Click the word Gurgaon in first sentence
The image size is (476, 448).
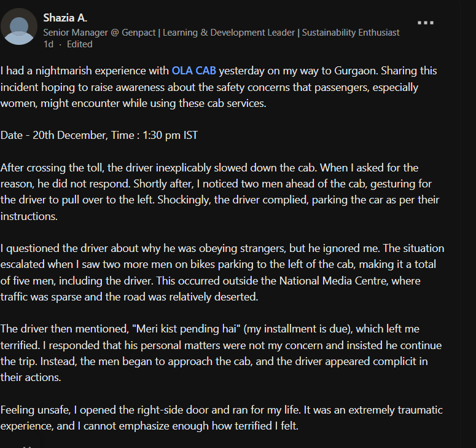(x=356, y=71)
